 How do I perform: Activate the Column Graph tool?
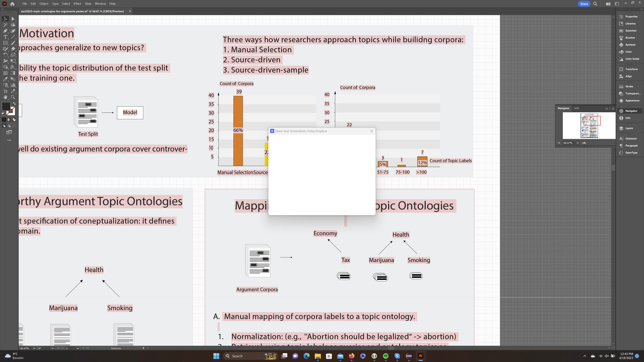pos(13,85)
